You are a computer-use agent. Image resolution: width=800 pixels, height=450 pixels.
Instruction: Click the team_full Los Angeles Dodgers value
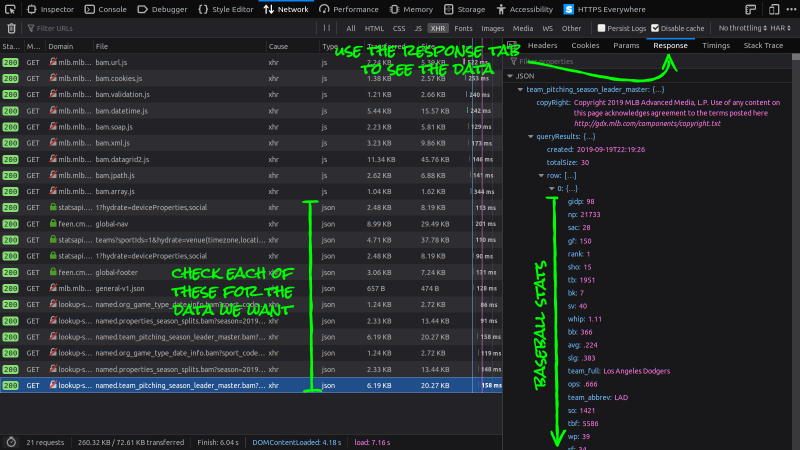pyautogui.click(x=636, y=371)
